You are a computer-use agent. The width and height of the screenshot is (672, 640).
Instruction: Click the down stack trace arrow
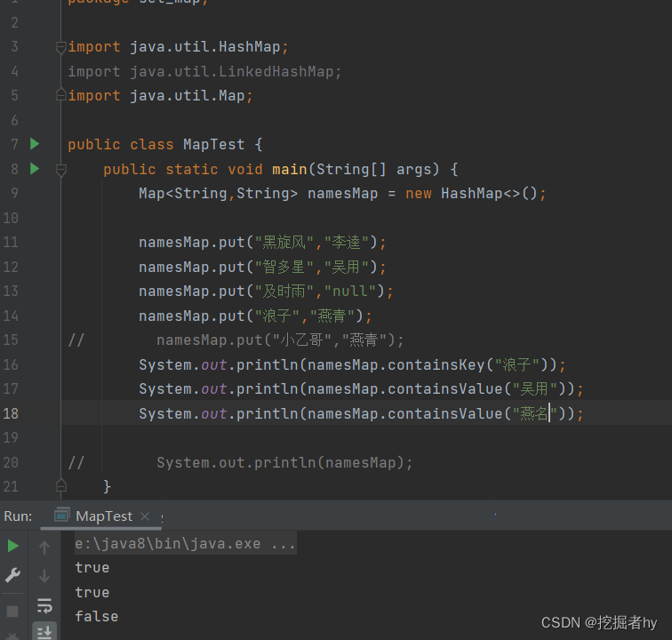[44, 575]
